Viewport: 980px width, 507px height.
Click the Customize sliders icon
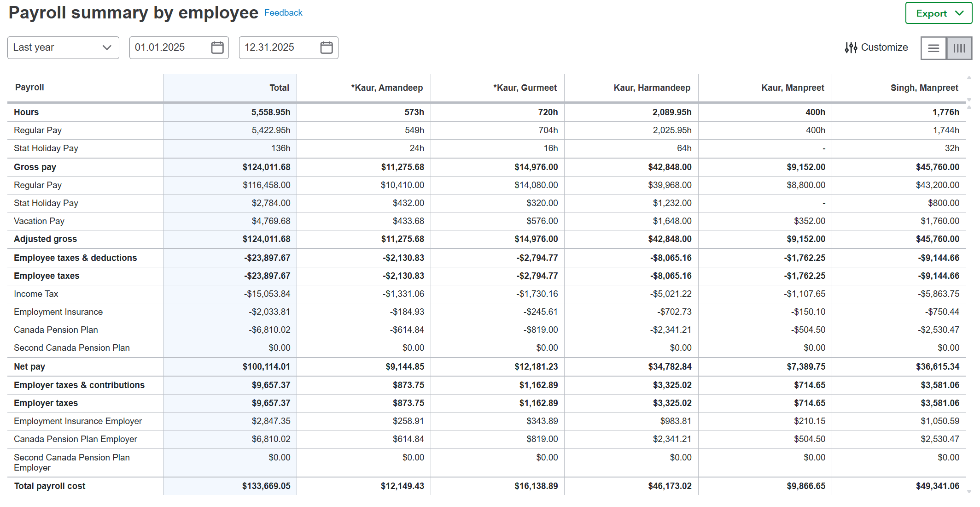[851, 47]
